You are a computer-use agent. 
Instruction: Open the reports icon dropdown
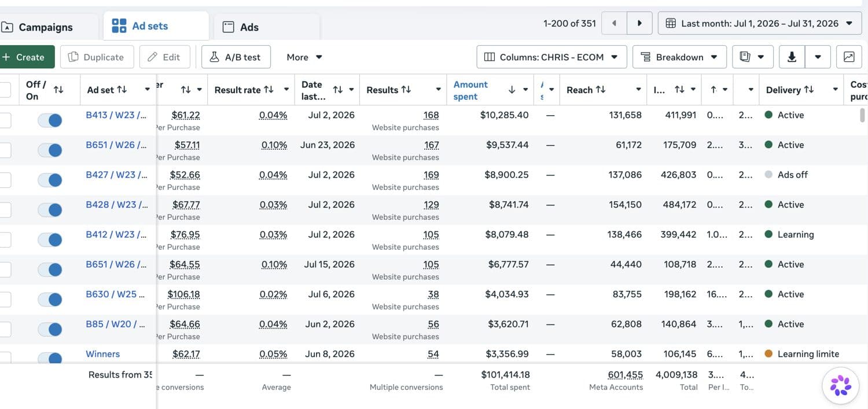pos(752,57)
